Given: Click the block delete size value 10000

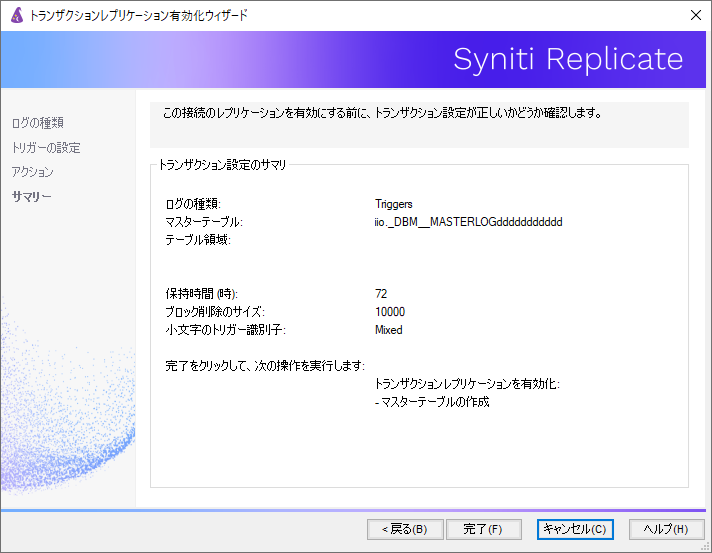Looking at the screenshot, I should point(390,312).
